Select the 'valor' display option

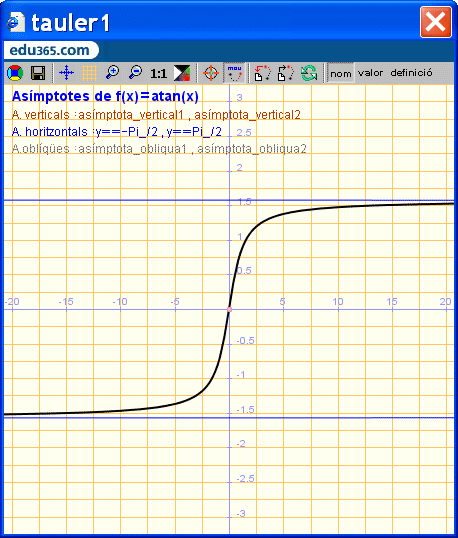(x=371, y=73)
